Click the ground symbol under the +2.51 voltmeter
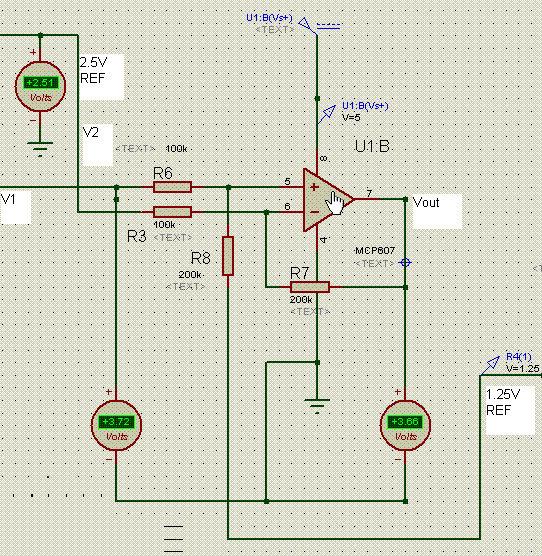 [x=40, y=149]
